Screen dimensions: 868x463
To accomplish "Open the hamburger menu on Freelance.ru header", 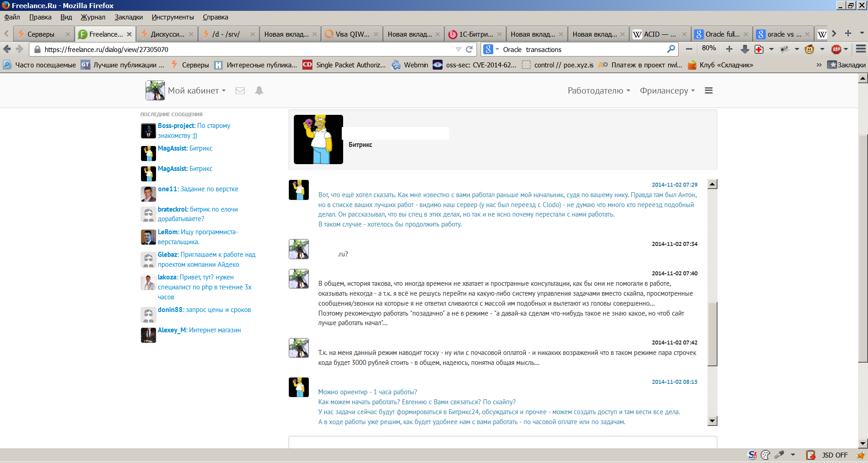I will [708, 90].
